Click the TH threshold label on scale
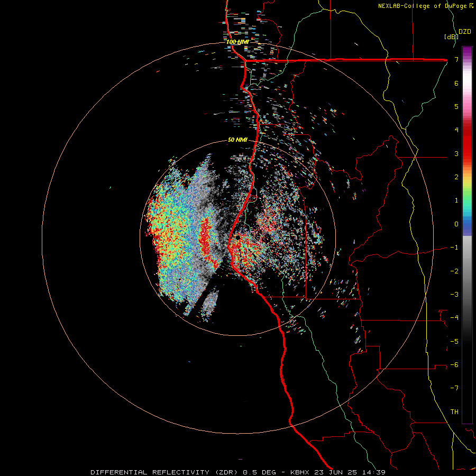476x476 pixels. tap(454, 412)
